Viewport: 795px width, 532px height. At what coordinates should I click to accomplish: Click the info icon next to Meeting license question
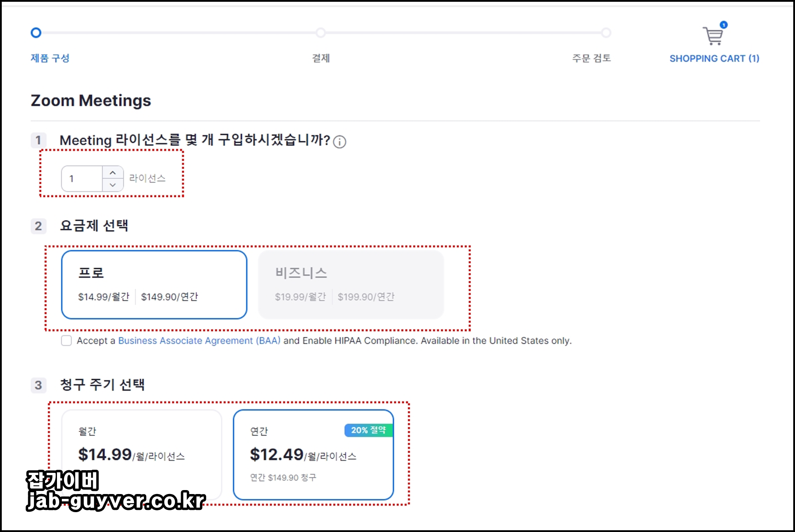[340, 142]
